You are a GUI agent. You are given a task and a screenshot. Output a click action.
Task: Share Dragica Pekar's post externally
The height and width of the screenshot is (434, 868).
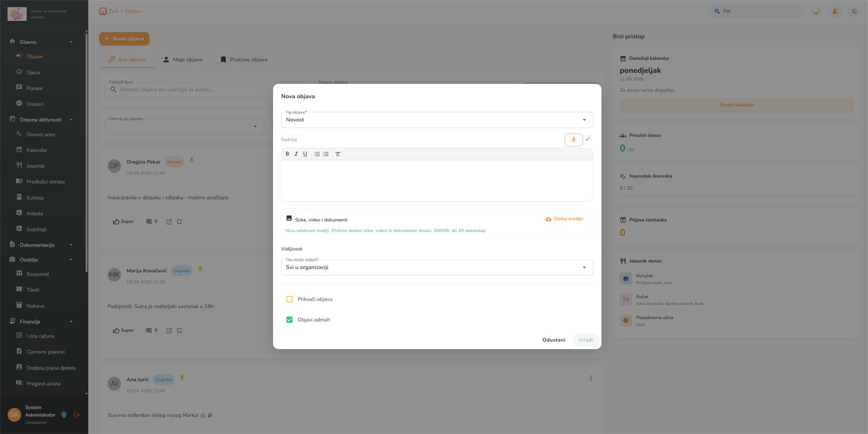point(169,222)
